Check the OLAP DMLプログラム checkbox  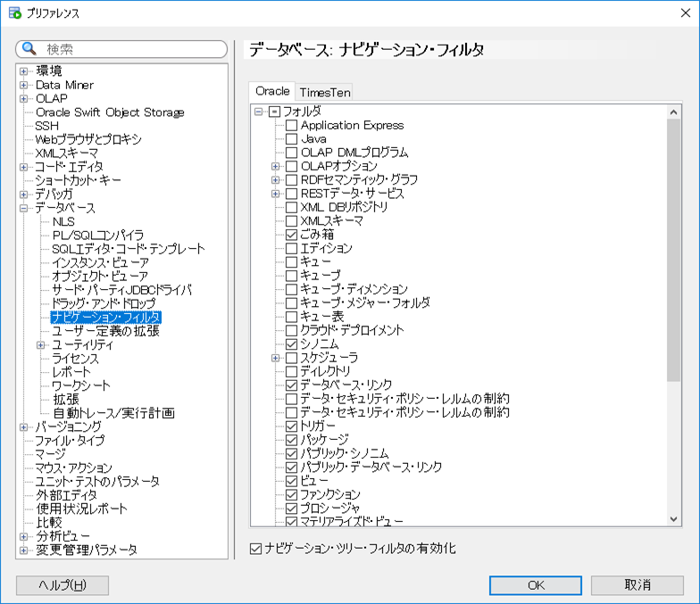click(x=291, y=153)
